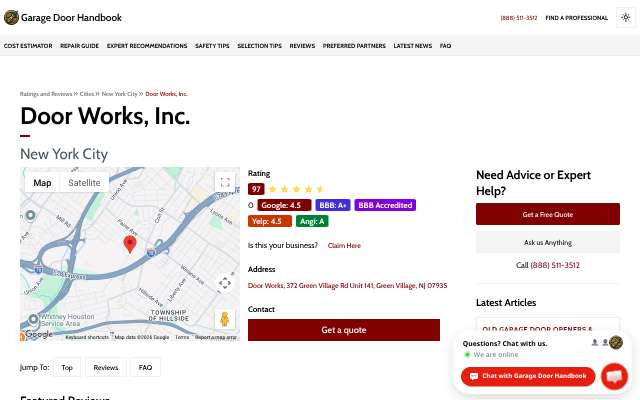Go to Expert Recommendations
The width and height of the screenshot is (640, 400).
point(147,46)
